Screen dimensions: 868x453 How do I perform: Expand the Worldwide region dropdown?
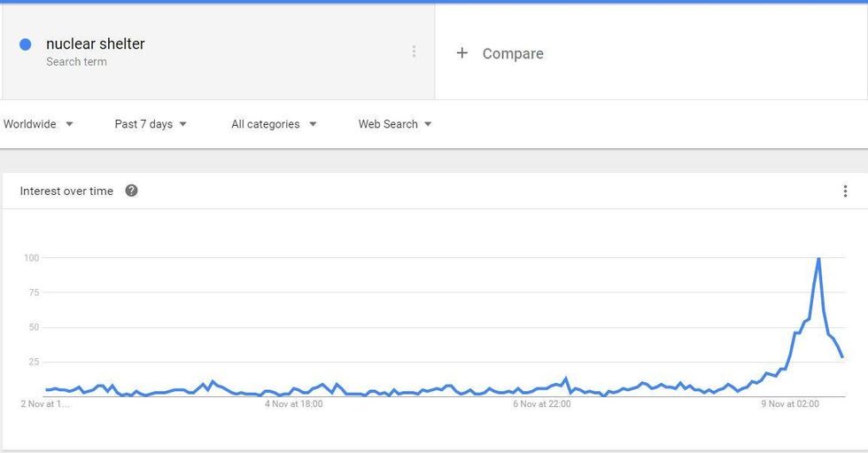tap(37, 124)
